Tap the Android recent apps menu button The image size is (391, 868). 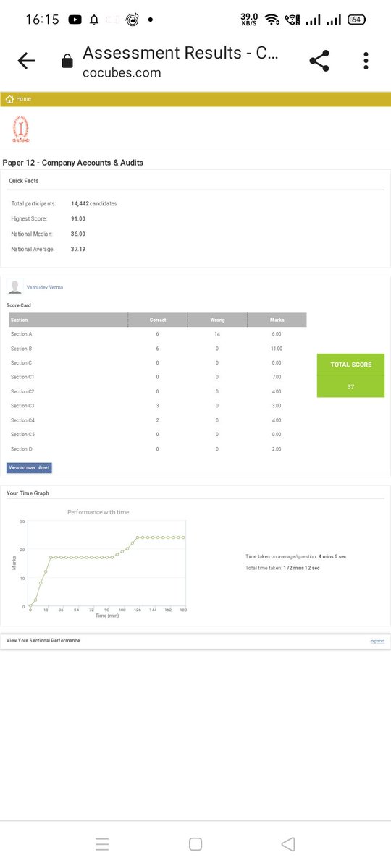102,844
